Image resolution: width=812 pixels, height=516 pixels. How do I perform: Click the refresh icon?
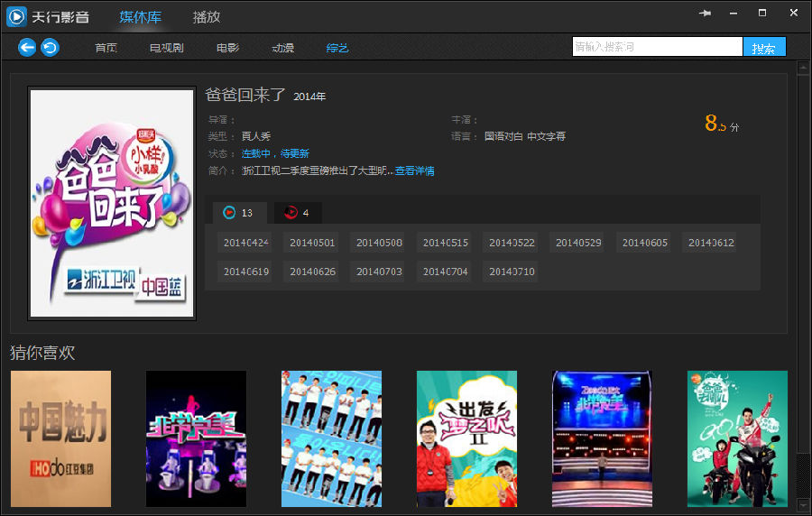(51, 48)
